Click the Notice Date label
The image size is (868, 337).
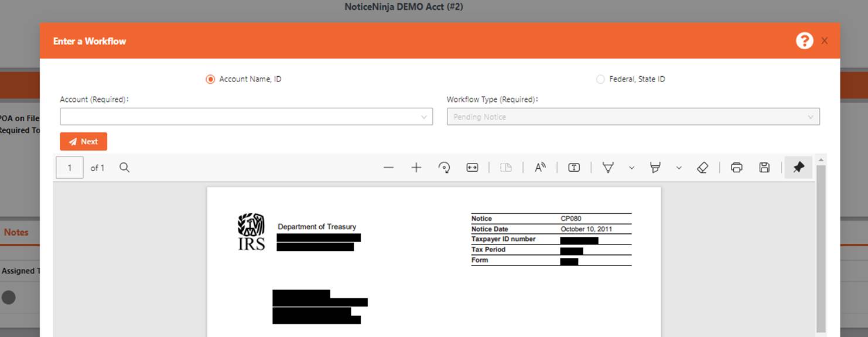tap(490, 229)
